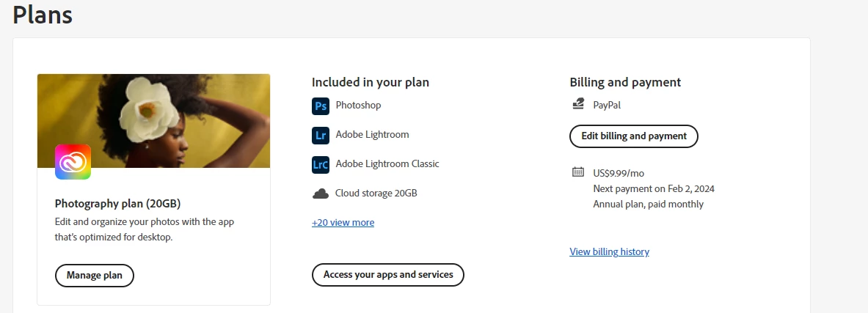Open View billing history link

coord(609,251)
